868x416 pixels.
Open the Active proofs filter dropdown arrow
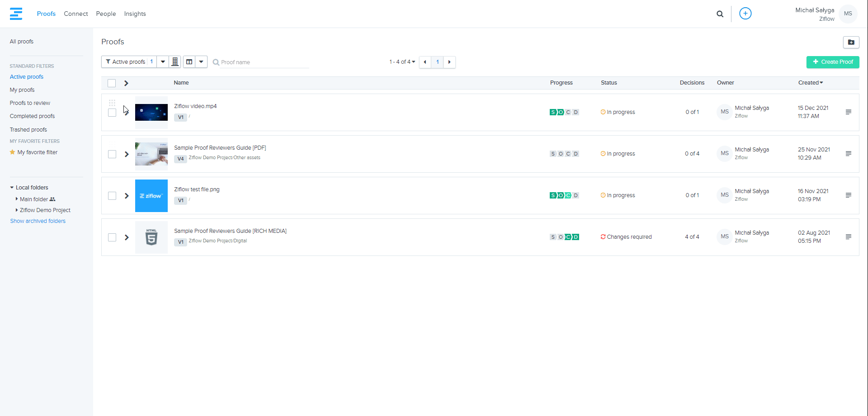point(163,62)
